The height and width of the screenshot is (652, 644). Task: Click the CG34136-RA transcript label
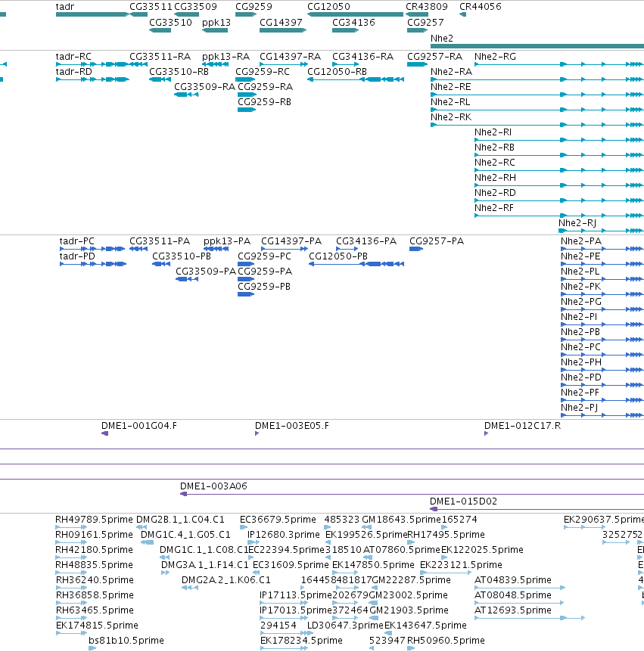click(363, 57)
